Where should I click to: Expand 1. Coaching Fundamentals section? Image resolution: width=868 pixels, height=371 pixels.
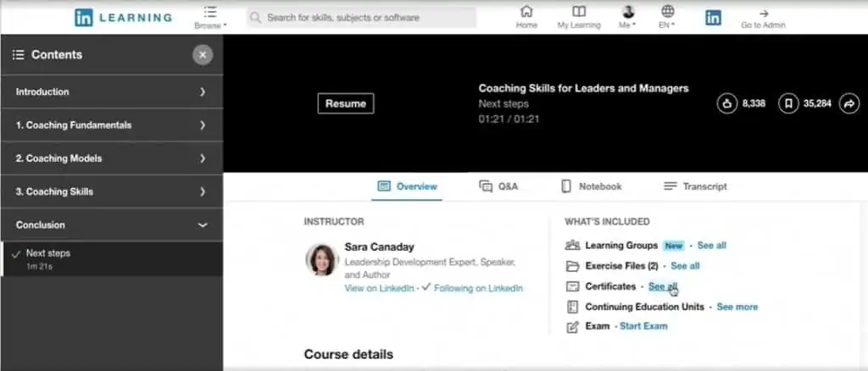[x=112, y=125]
